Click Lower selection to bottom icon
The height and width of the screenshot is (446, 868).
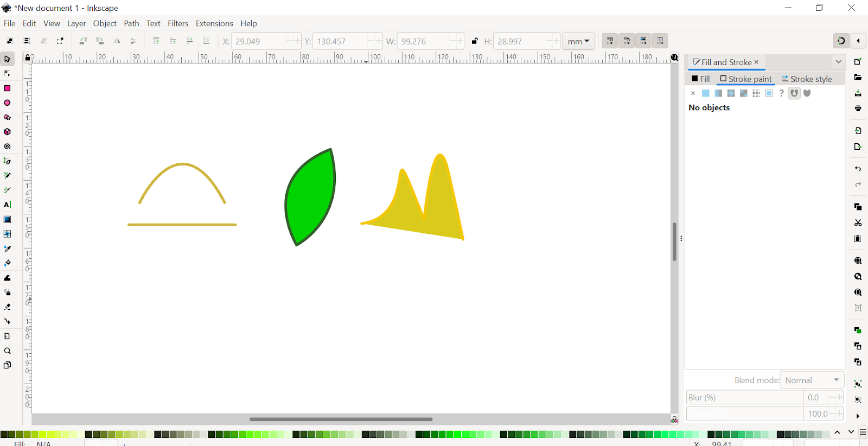click(206, 41)
